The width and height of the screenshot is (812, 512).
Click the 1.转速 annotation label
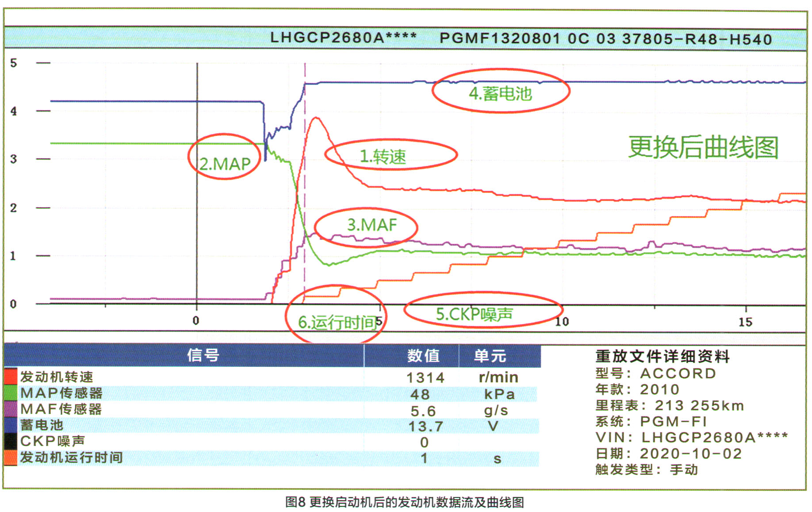pos(383,157)
